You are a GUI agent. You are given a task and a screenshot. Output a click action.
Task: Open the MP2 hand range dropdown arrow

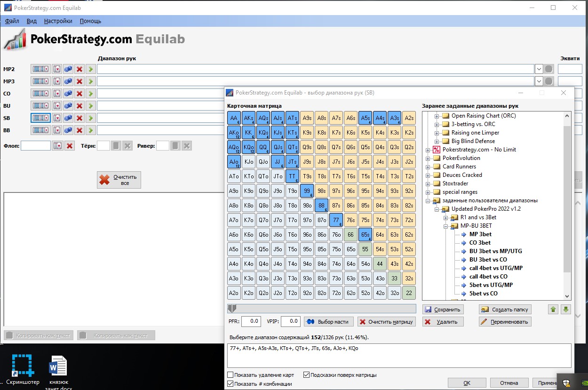pyautogui.click(x=539, y=69)
